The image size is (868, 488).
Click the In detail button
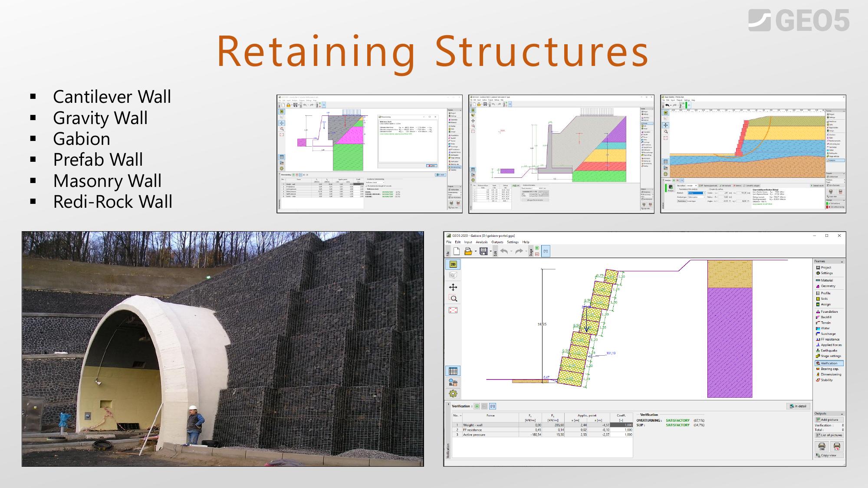pos(799,406)
